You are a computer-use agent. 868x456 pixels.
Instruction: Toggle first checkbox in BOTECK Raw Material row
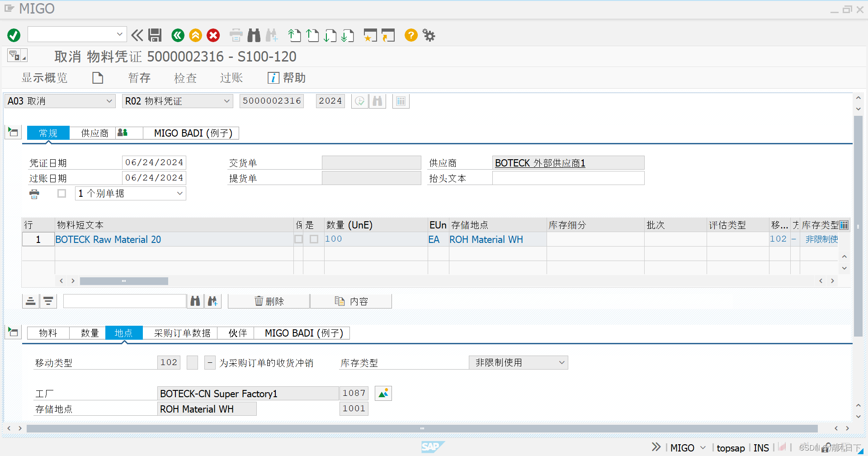pos(299,239)
